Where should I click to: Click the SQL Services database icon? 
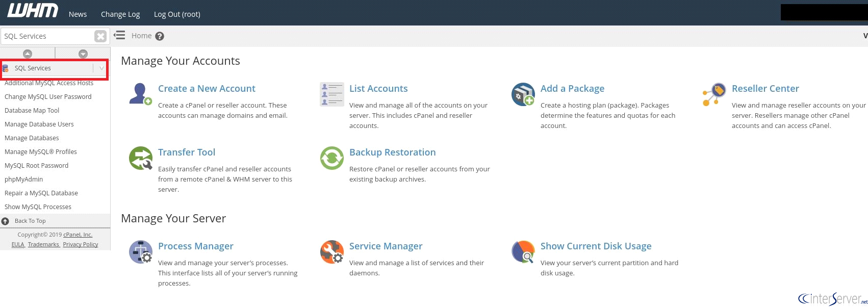pyautogui.click(x=6, y=68)
